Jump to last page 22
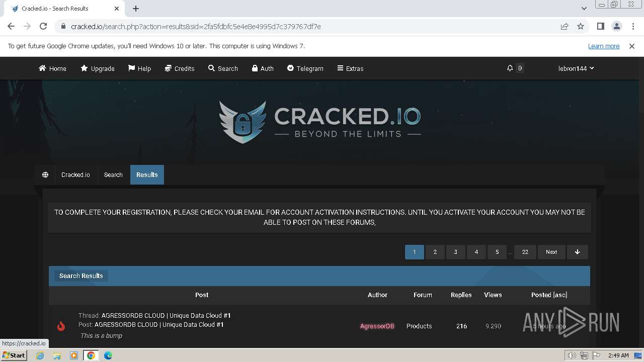Image resolution: width=644 pixels, height=362 pixels. click(x=525, y=252)
